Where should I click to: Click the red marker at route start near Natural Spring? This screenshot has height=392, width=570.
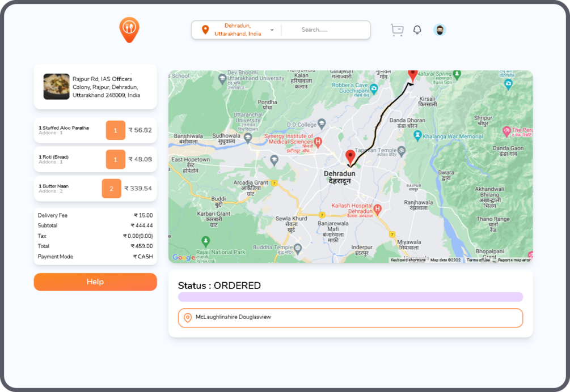click(412, 75)
